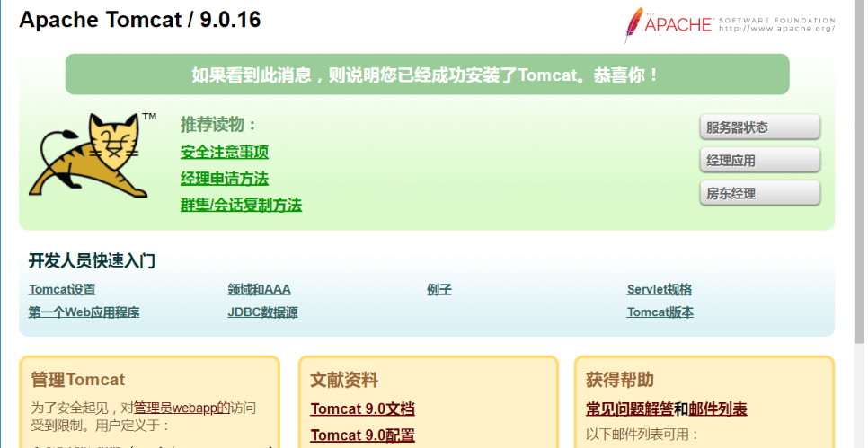The height and width of the screenshot is (448, 868).
Task: Click the Tomcat cat mascot image
Action: point(92,155)
